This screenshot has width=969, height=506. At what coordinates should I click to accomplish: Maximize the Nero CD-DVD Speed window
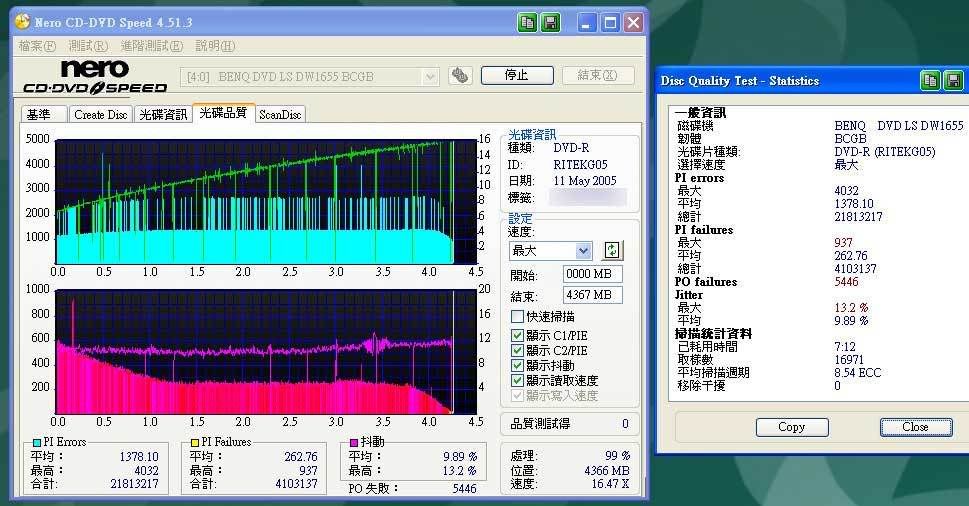[x=610, y=23]
